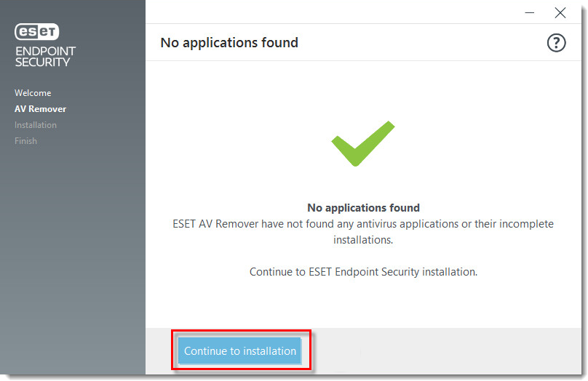Image resolution: width=588 pixels, height=381 pixels.
Task: Click the large green checkmark icon
Action: [x=362, y=143]
